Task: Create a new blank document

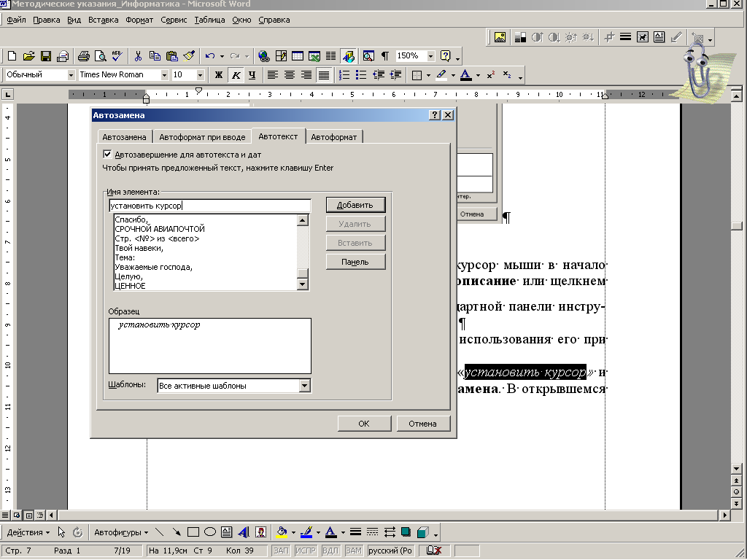Action: tap(12, 56)
